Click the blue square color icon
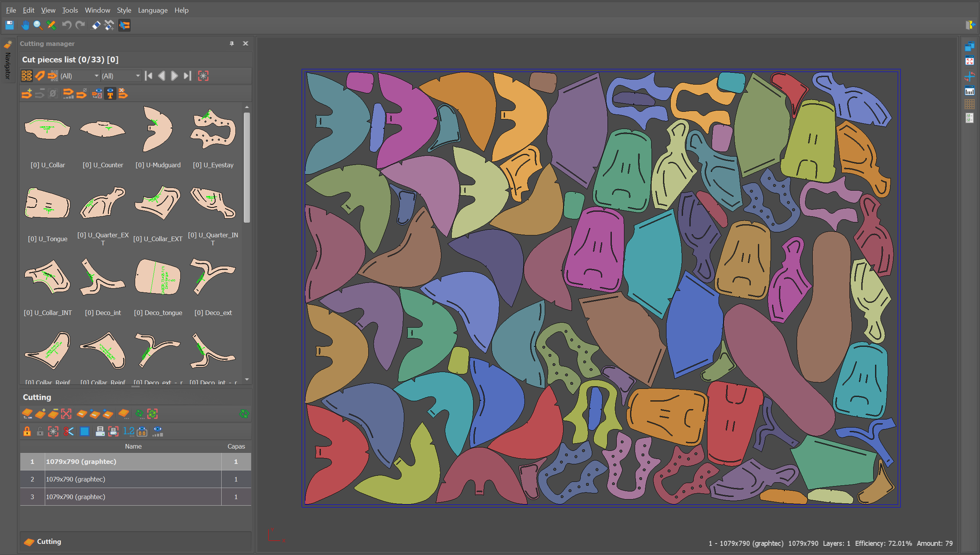 click(x=84, y=431)
